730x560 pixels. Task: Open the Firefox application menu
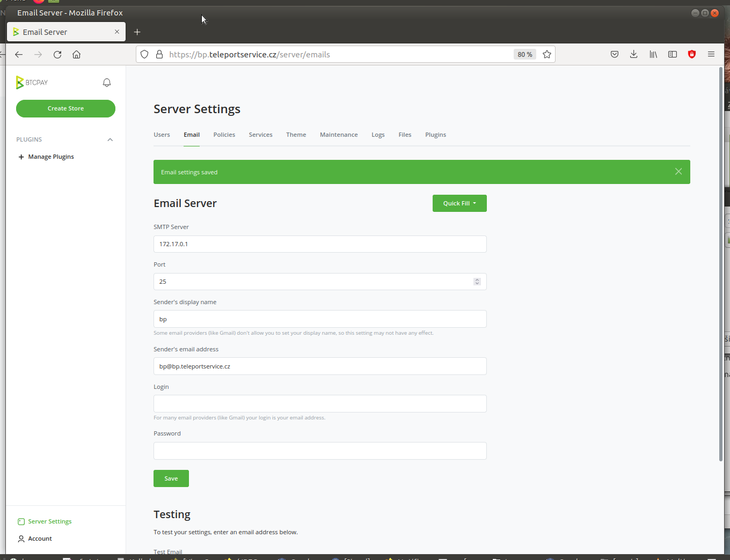pos(711,54)
